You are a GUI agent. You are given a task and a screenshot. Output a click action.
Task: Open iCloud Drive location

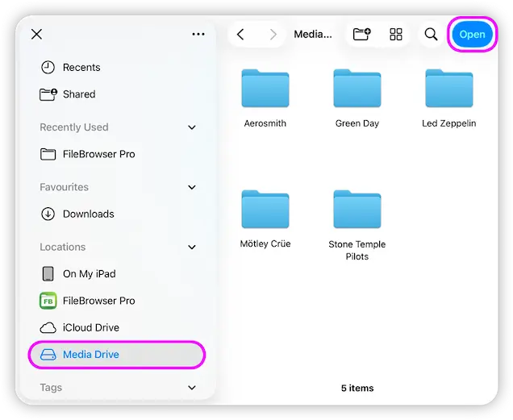click(90, 327)
